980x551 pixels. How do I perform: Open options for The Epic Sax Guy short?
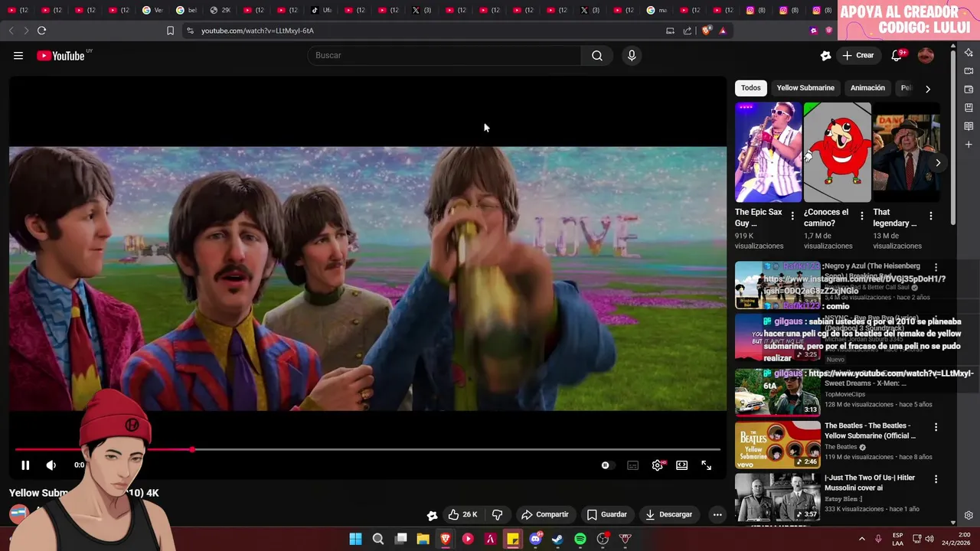point(792,216)
